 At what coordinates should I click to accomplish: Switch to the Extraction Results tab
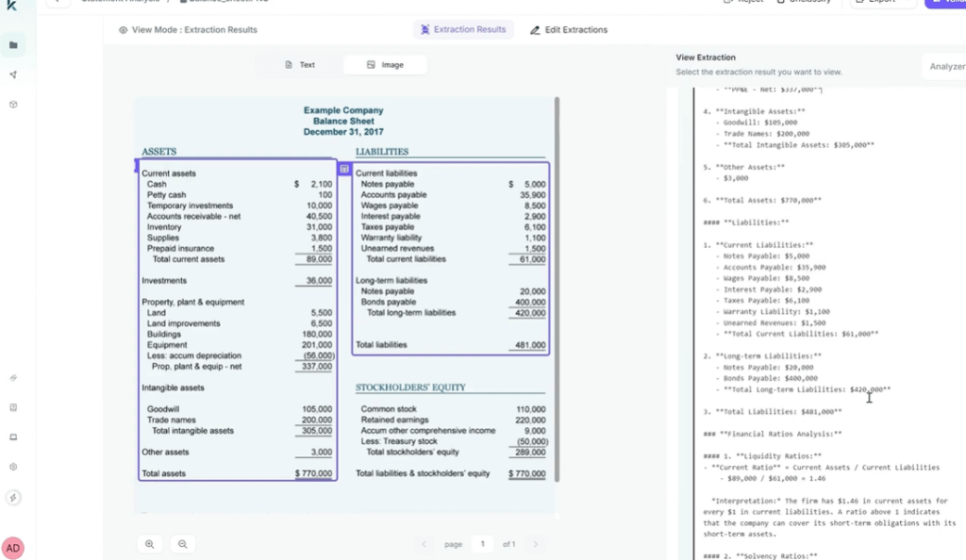coord(463,29)
